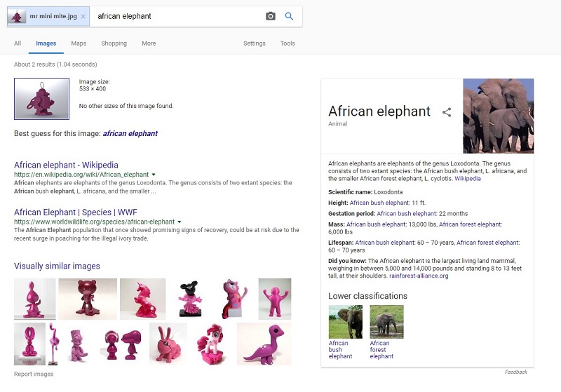Open the Tools menu
Screen dimensions: 561x392
(x=288, y=43)
